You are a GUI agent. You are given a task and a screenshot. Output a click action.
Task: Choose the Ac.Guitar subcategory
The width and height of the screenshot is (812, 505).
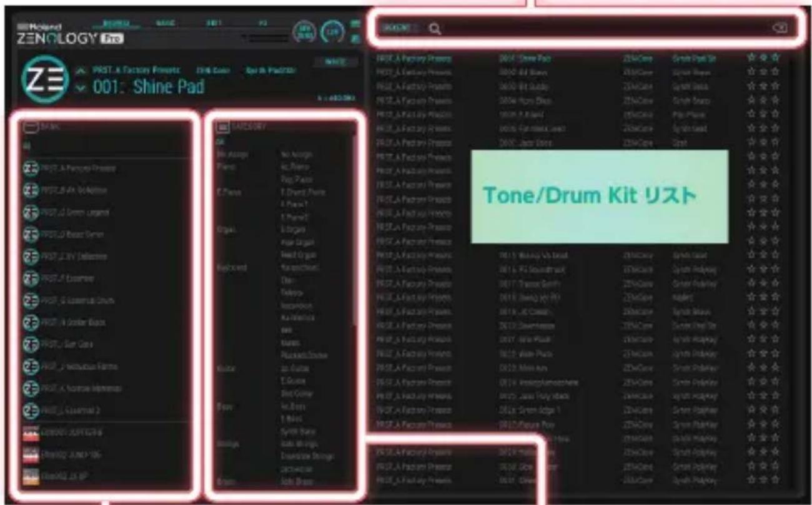pyautogui.click(x=295, y=369)
